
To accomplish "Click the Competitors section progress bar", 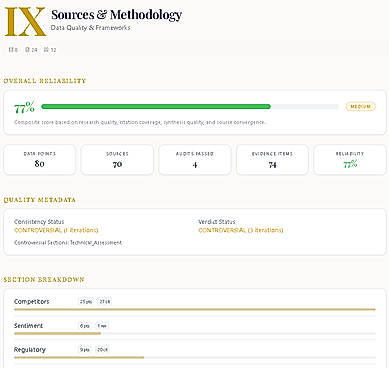I will [x=195, y=310].
